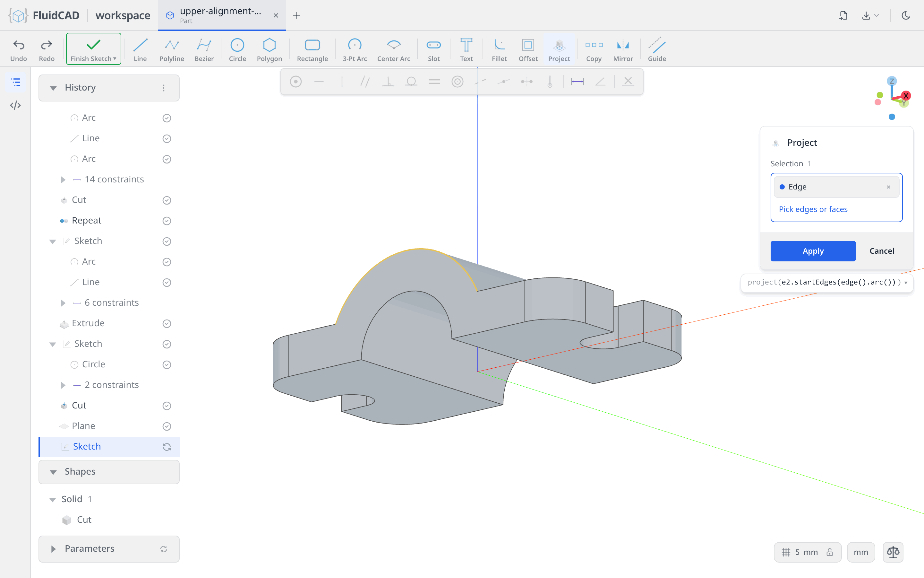
Task: Click the Z axis on view gizmo
Action: [892, 81]
